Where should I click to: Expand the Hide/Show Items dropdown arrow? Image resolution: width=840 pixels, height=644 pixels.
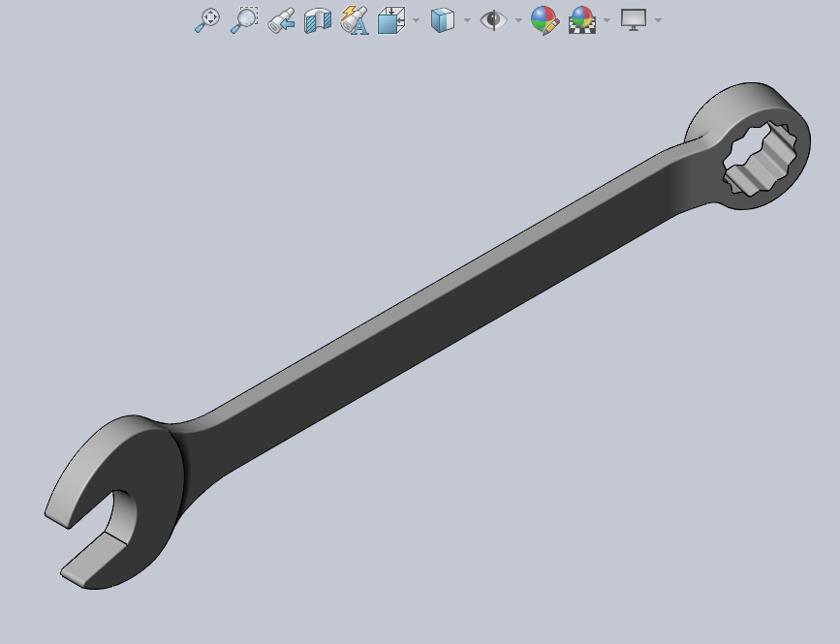click(518, 20)
